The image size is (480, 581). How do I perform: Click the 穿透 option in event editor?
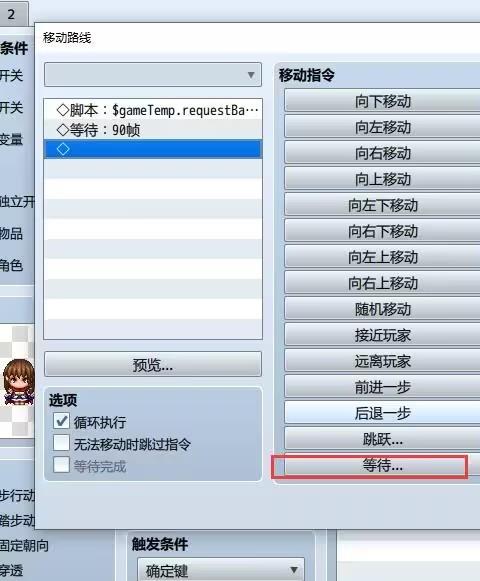point(11,570)
